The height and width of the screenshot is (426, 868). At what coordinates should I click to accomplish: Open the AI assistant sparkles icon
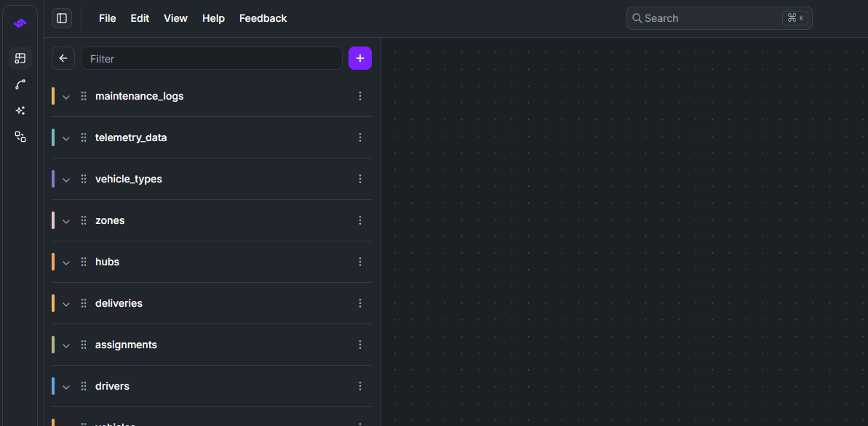20,110
